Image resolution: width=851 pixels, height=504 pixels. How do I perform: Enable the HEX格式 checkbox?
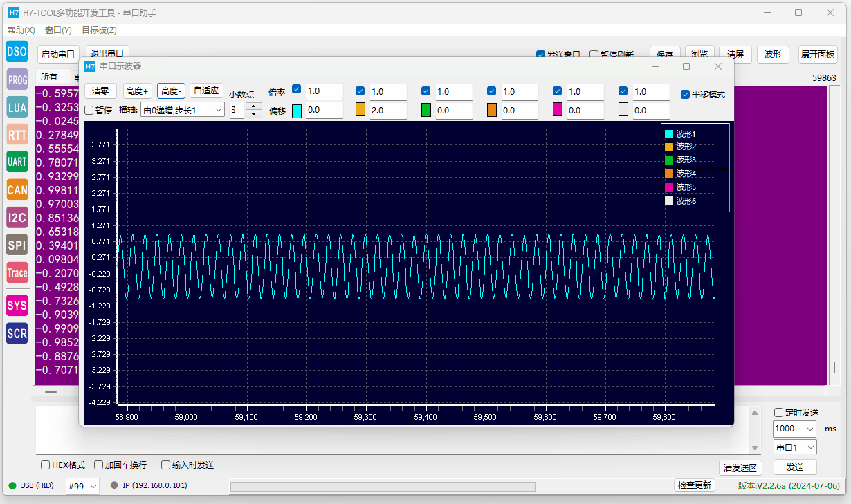[46, 465]
